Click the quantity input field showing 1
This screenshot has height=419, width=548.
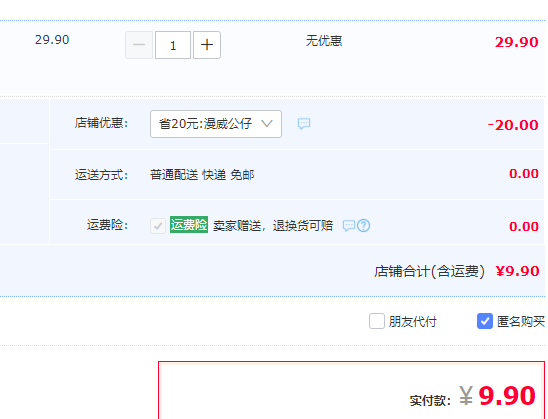(x=173, y=45)
